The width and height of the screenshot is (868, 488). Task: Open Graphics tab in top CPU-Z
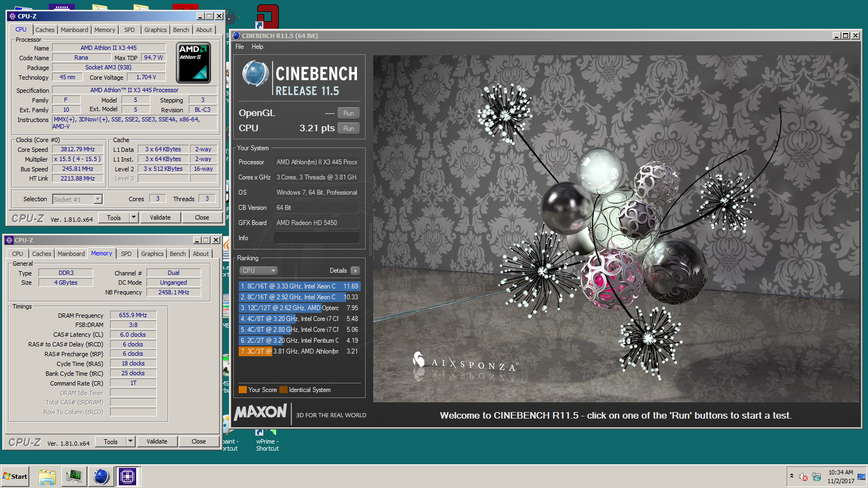[156, 30]
